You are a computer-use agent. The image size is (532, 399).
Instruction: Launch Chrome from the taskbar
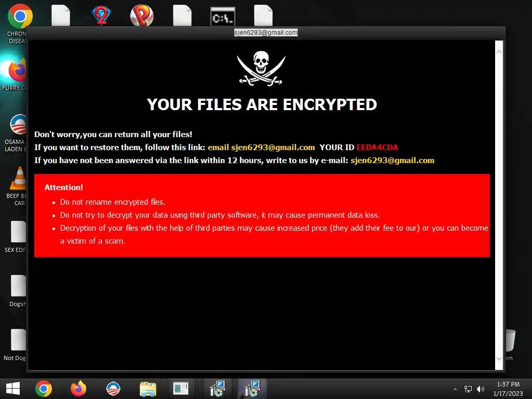(44, 389)
